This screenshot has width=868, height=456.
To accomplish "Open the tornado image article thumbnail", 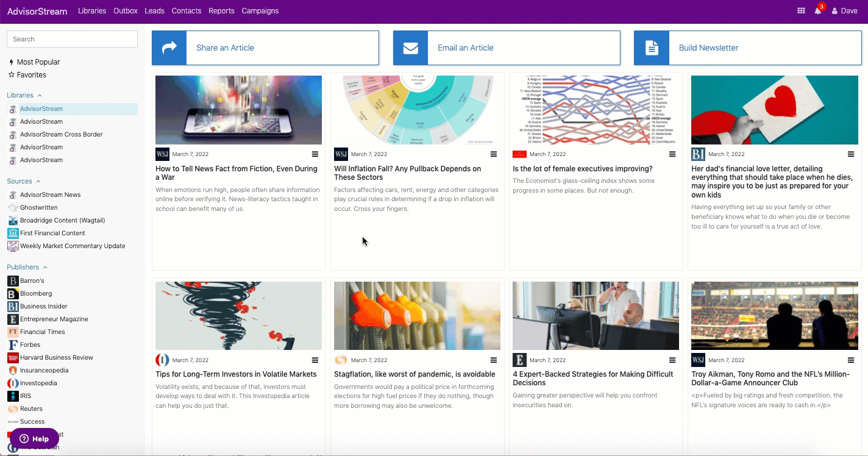I will click(x=238, y=316).
